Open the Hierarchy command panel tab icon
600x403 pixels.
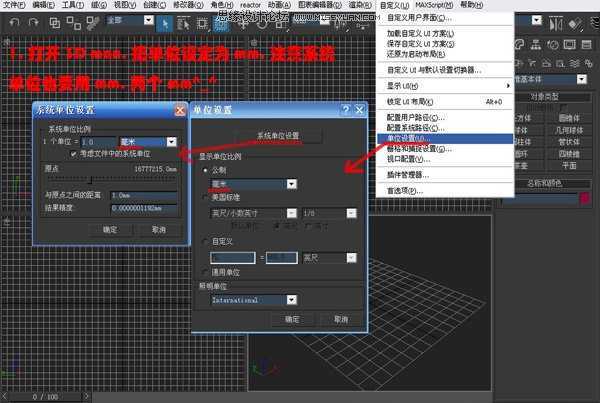tap(536, 44)
